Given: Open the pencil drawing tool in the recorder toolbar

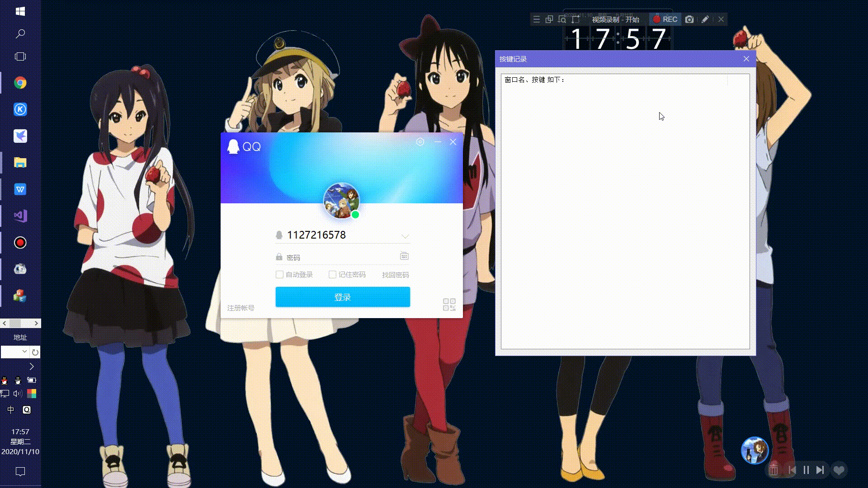Looking at the screenshot, I should click(705, 19).
